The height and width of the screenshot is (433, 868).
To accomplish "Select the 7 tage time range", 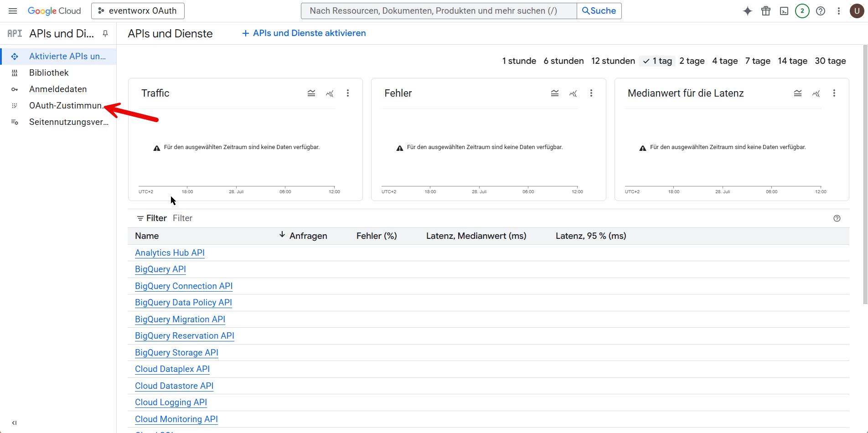I will tap(758, 61).
